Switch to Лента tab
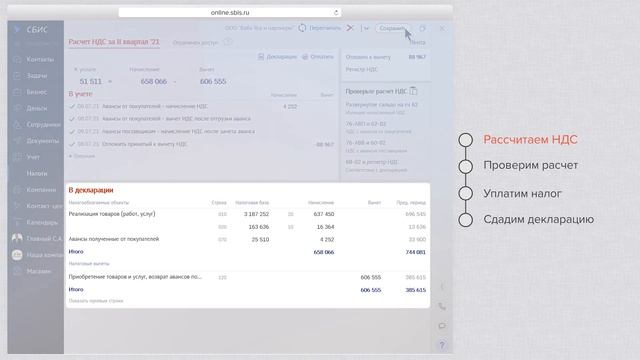Viewport: 640px width, 360px height. pyautogui.click(x=418, y=42)
